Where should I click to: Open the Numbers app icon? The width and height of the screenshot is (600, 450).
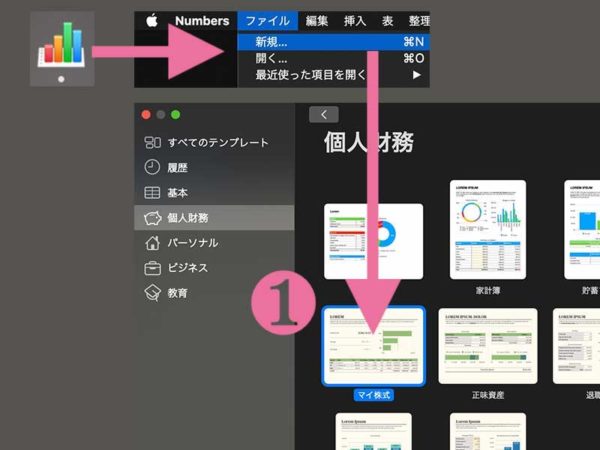(x=62, y=44)
